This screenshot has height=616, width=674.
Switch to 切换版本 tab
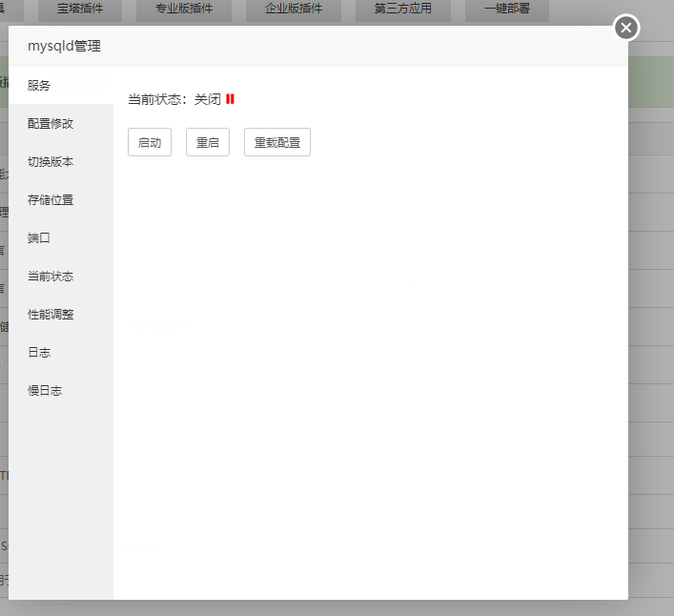tap(61, 162)
